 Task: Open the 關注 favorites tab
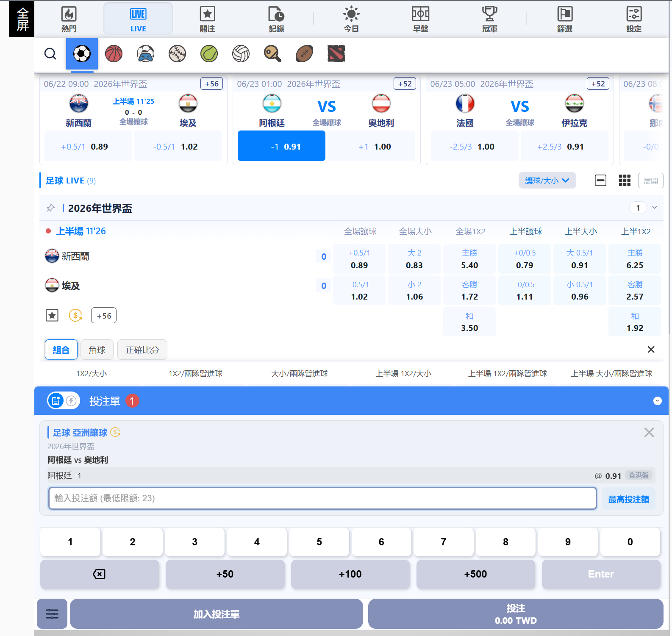click(x=207, y=19)
